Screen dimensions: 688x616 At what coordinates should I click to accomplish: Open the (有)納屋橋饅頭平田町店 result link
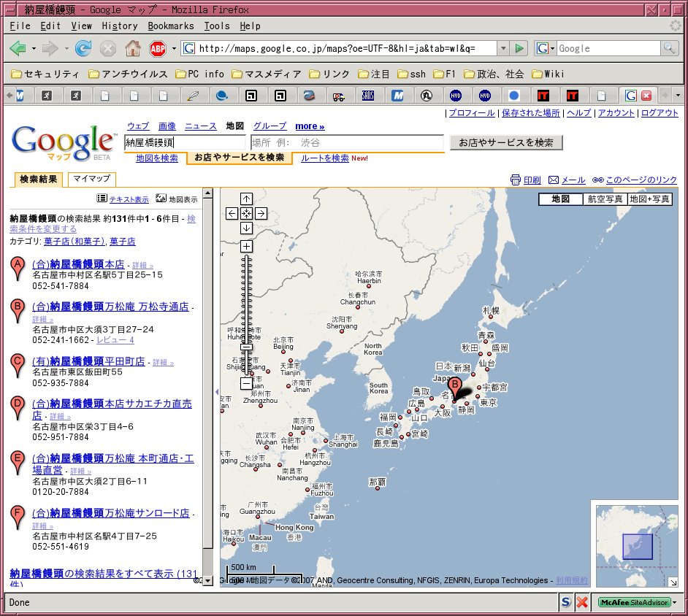coord(88,361)
